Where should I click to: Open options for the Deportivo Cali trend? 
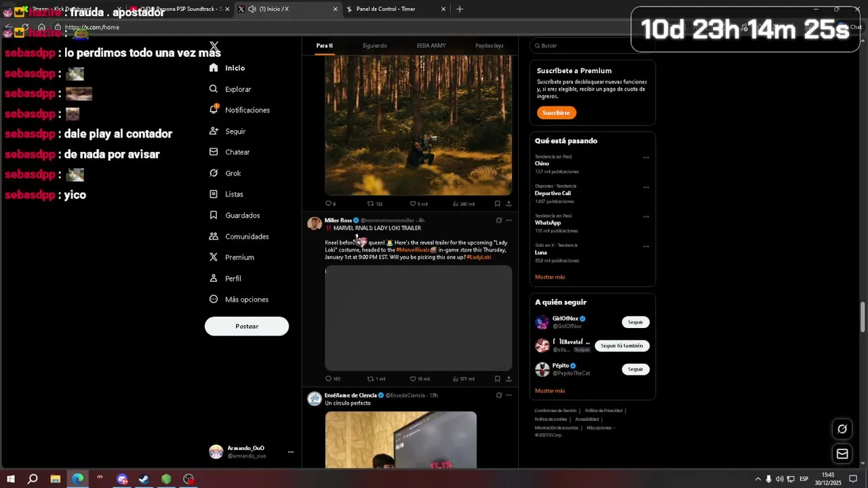(646, 187)
